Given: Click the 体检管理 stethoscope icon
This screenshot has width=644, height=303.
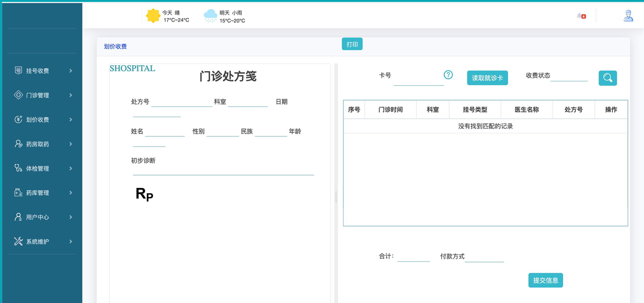Looking at the screenshot, I should 18,168.
